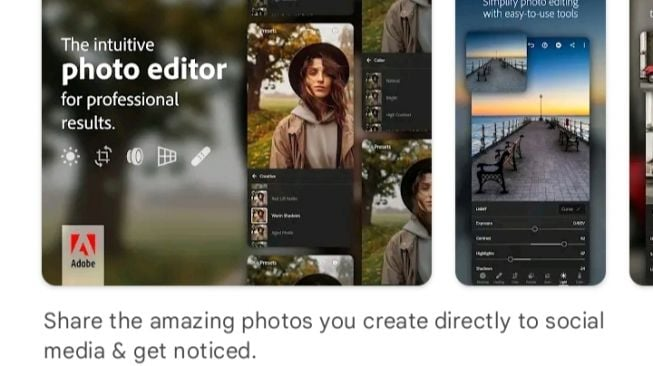This screenshot has height=366, width=653.
Task: Open the 'Simplify photo editing' pier screenshot
Action: 531,142
